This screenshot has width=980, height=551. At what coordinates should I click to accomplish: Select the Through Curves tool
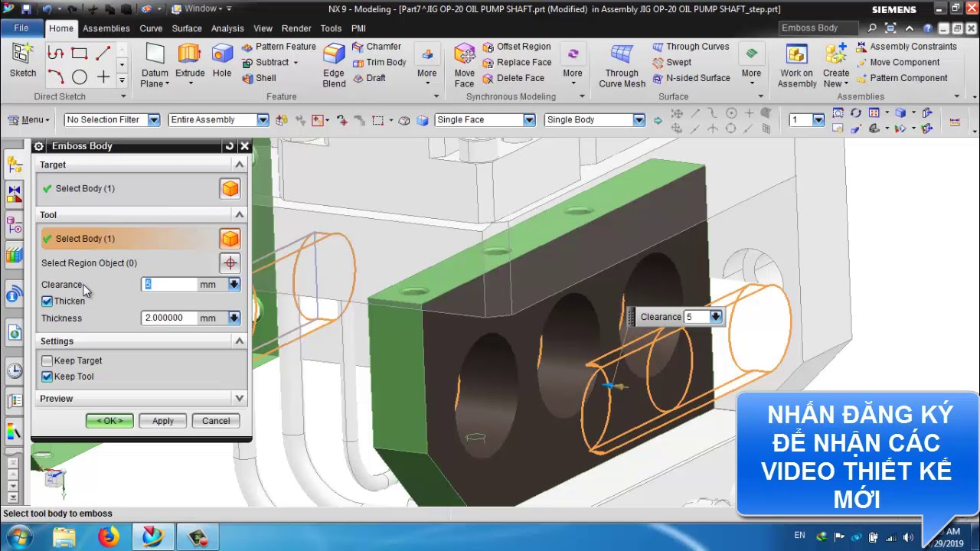[x=691, y=47]
